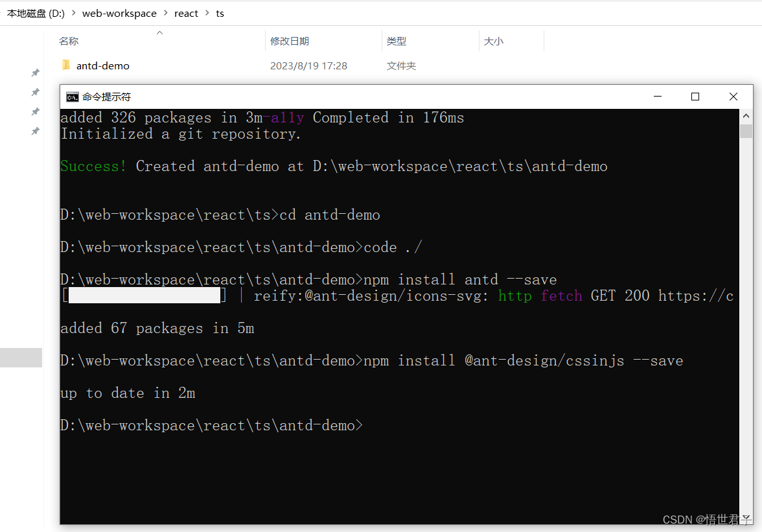Click the '@ant-design/cssinjs --save' command line
This screenshot has width=762, height=532.
pos(372,361)
